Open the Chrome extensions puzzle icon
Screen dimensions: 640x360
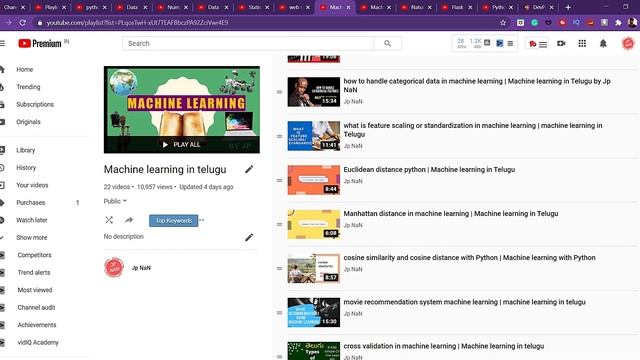[x=618, y=23]
